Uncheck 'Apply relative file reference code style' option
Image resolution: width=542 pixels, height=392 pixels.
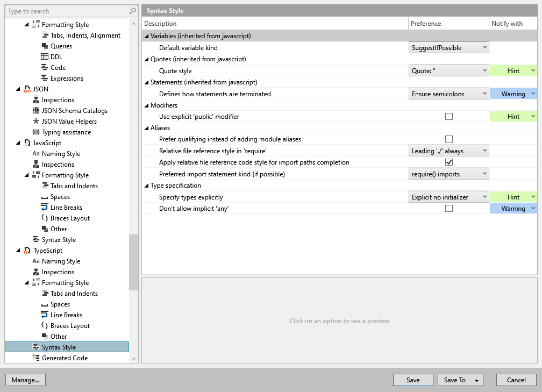[449, 162]
